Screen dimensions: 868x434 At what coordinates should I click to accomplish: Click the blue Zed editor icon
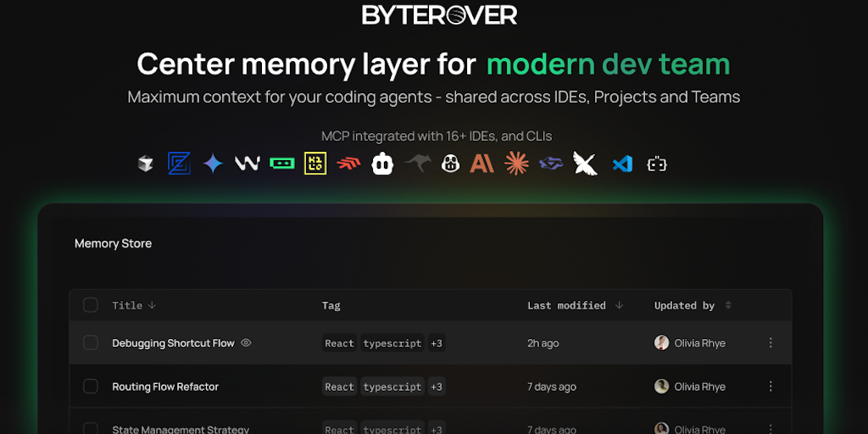(180, 164)
